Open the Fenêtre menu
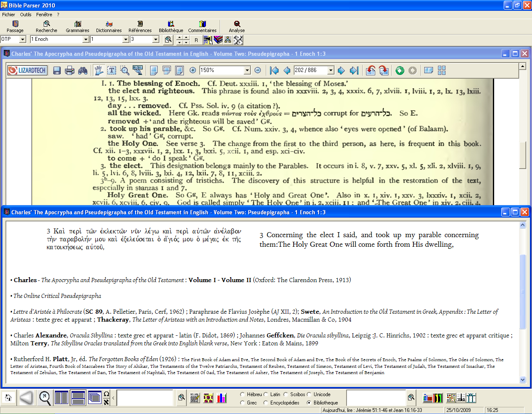 tap(44, 15)
